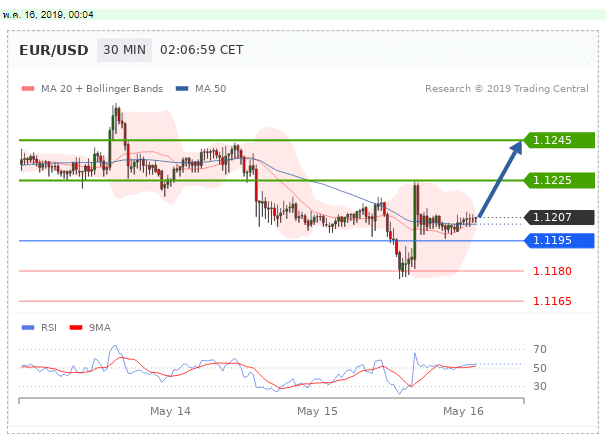Click the MA 50 legend label
The height and width of the screenshot is (439, 605).
tap(210, 89)
